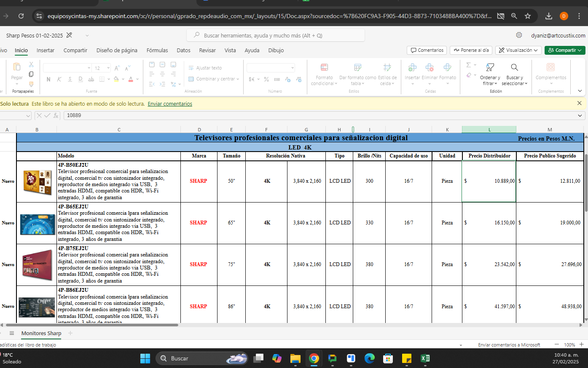This screenshot has height=368, width=588.
Task: Toggle Negrita (N) bold formatting
Action: tap(48, 79)
